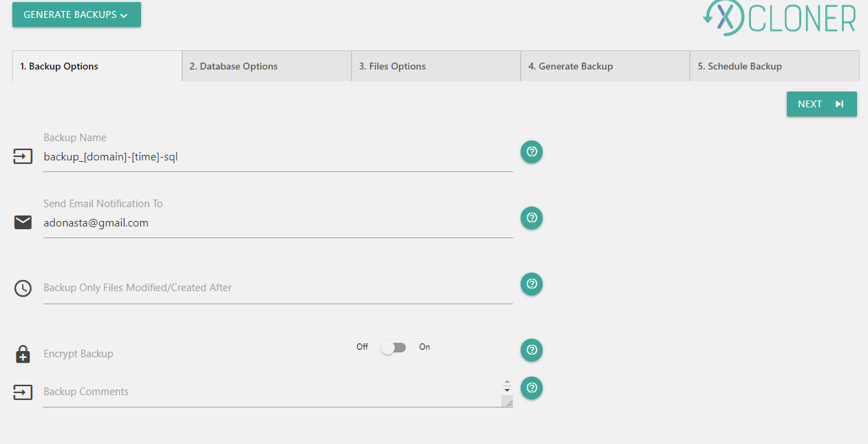Click the On label of Encrypt switch
Screen dimensions: 868x444
pyautogui.click(x=424, y=347)
